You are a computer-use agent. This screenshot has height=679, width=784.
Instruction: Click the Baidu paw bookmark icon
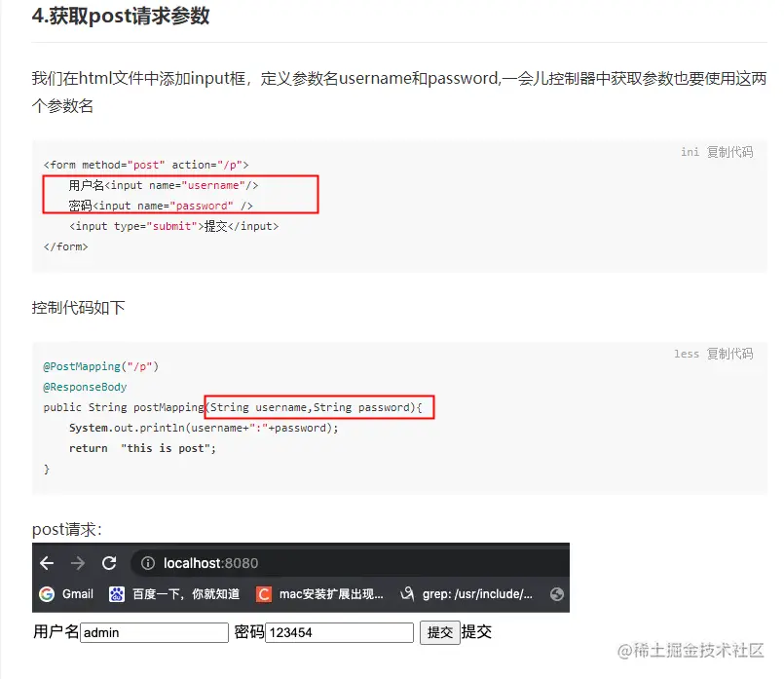117,594
